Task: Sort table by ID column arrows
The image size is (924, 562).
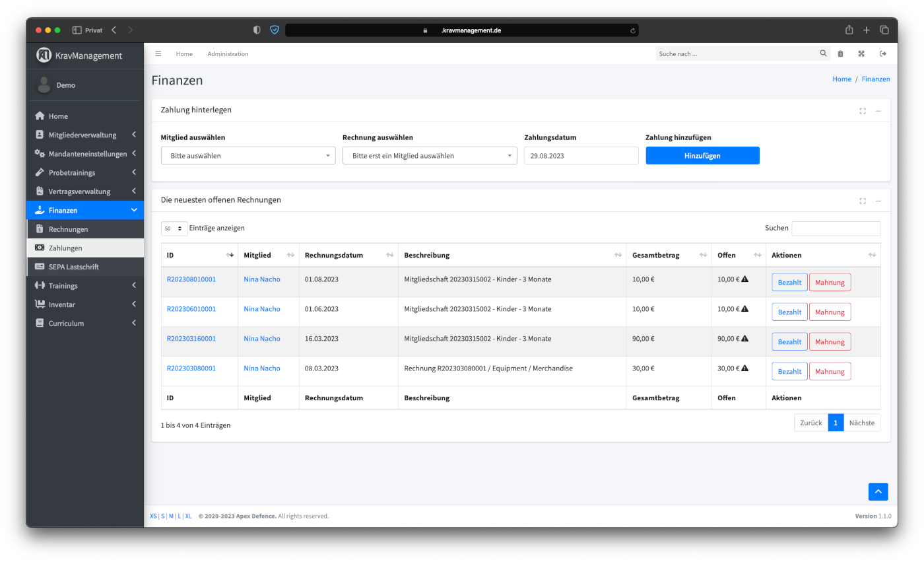Action: pos(230,255)
